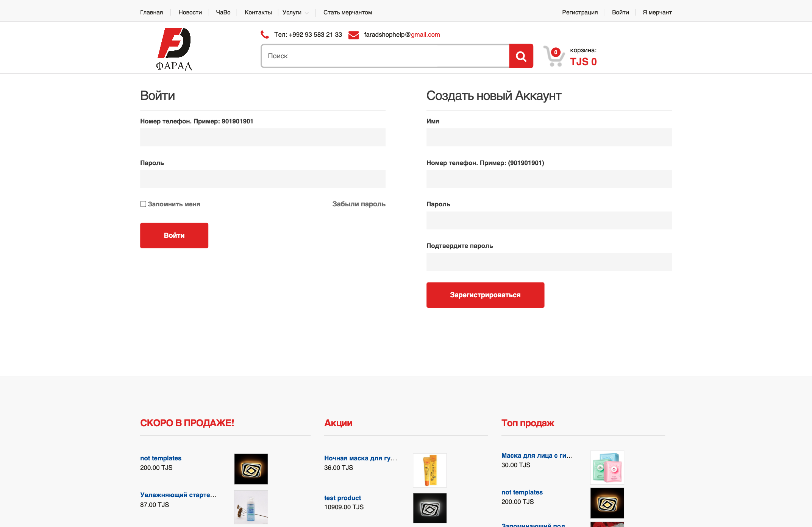812x527 pixels.
Task: Expand the Услуги dropdown menu
Action: click(x=295, y=12)
